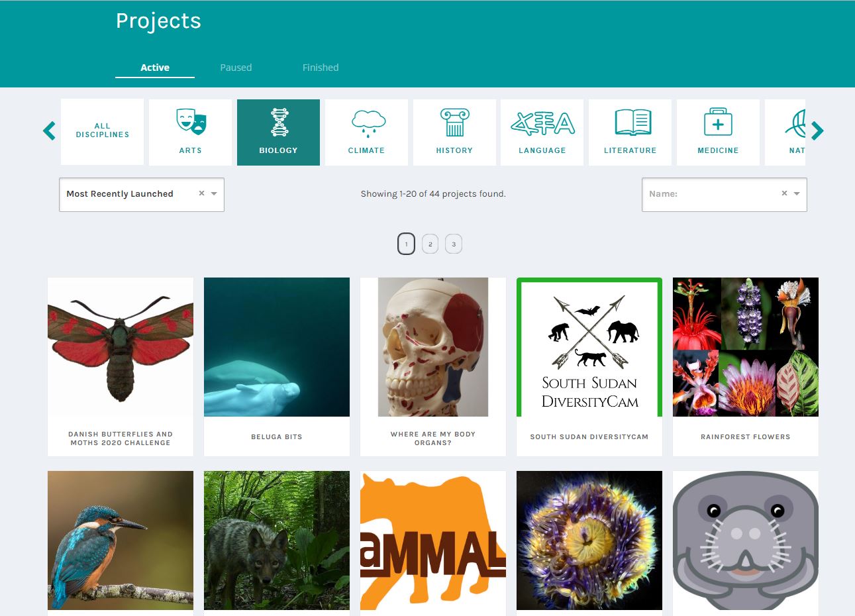This screenshot has width=855, height=616.
Task: Click the anatomical skull project thumbnail
Action: [x=433, y=347]
